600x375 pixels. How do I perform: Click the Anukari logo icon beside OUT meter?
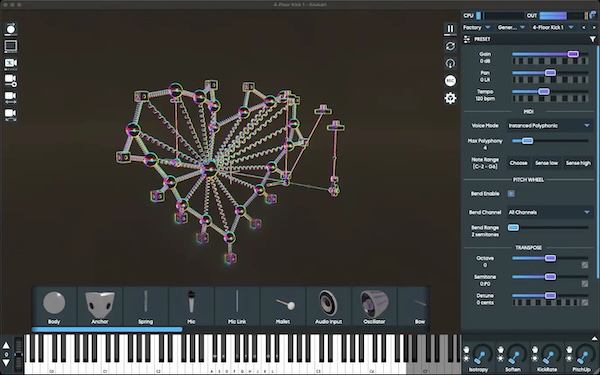(x=593, y=15)
